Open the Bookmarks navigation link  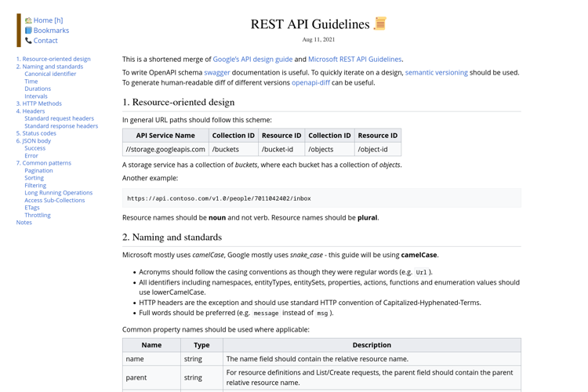(x=51, y=31)
